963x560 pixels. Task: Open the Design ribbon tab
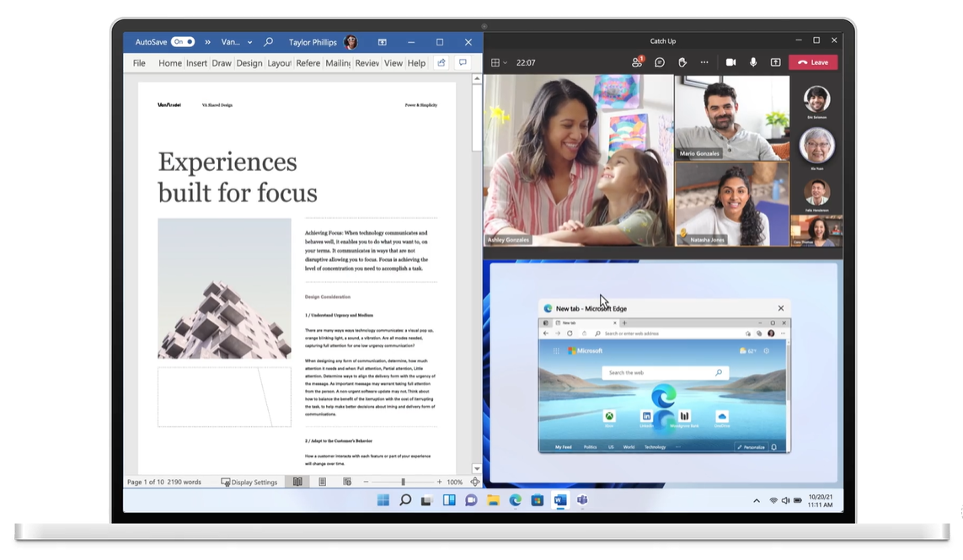pos(249,62)
